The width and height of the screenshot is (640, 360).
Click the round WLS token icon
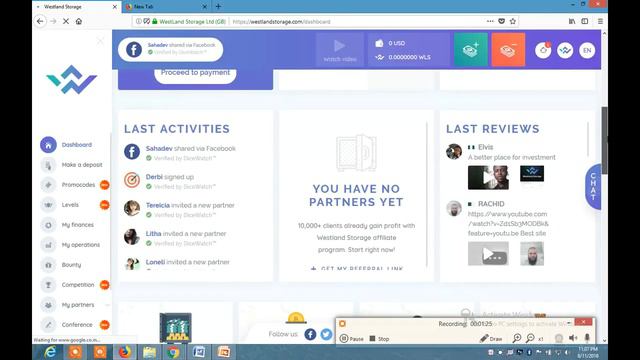(x=565, y=50)
